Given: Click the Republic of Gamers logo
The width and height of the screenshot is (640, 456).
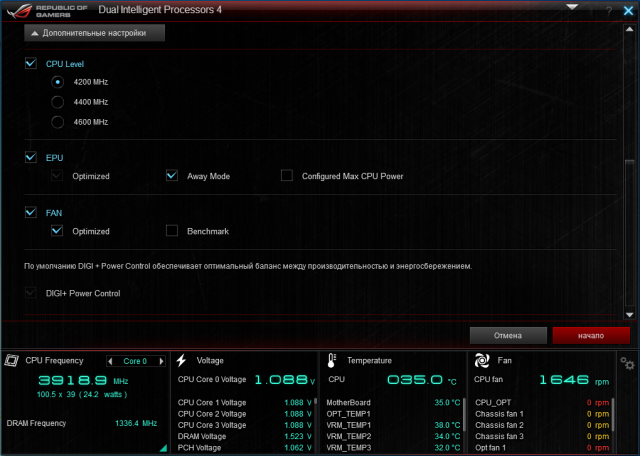Looking at the screenshot, I should click(47, 11).
